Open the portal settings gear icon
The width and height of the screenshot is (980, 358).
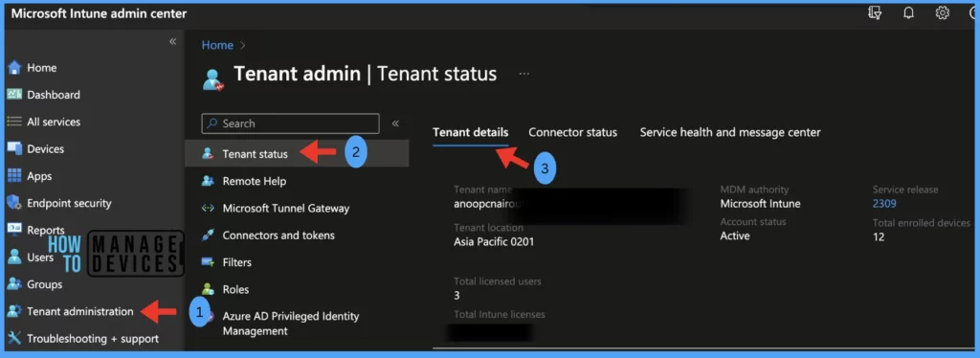[942, 13]
